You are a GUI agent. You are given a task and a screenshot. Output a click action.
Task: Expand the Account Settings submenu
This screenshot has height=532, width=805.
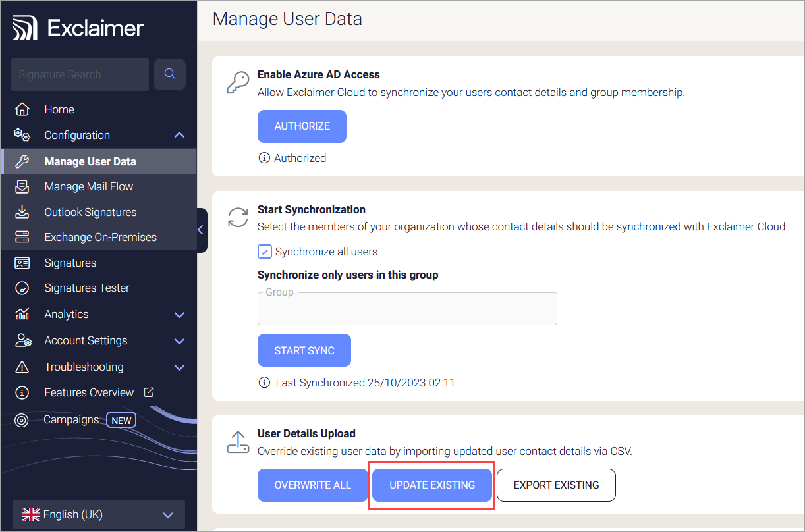pos(179,341)
